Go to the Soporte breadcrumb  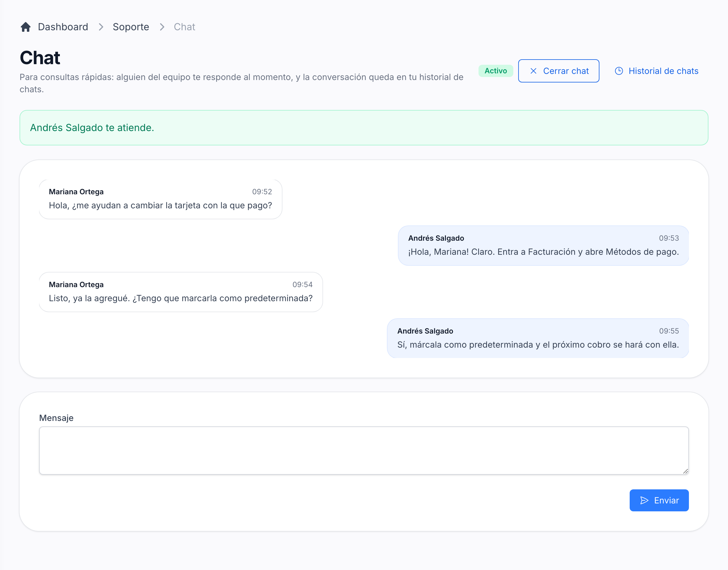point(131,27)
